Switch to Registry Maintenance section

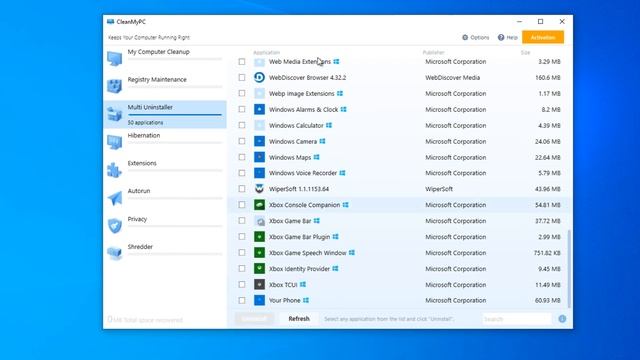coord(165,86)
